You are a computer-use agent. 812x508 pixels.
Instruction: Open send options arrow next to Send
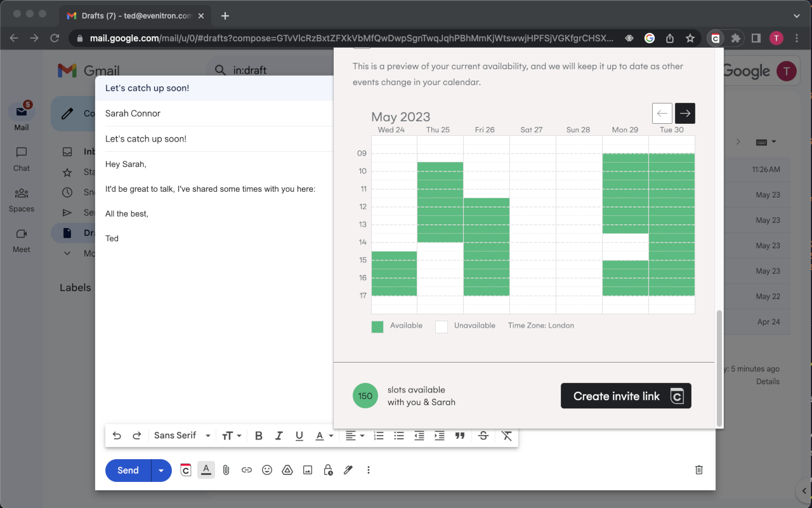161,471
